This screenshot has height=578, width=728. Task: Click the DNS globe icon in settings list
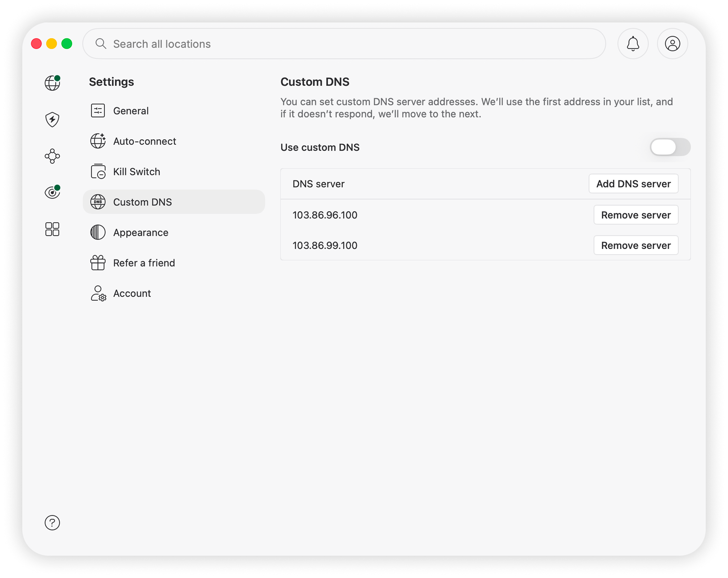98,202
